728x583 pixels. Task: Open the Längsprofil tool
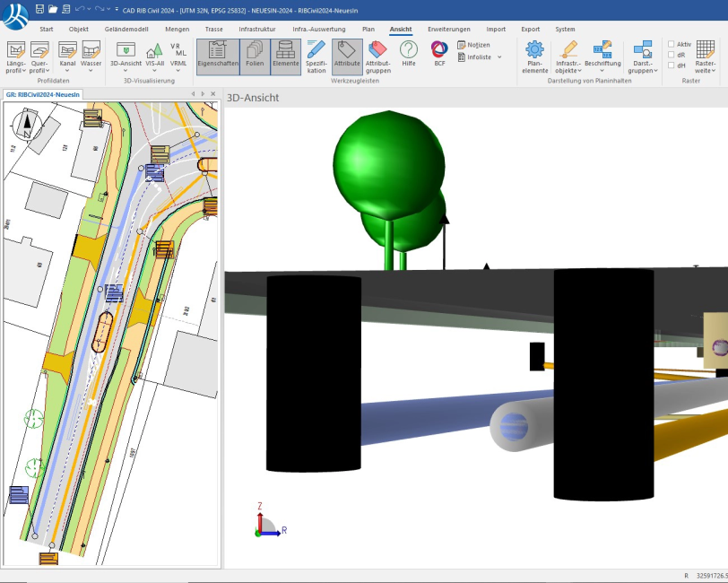(15, 50)
